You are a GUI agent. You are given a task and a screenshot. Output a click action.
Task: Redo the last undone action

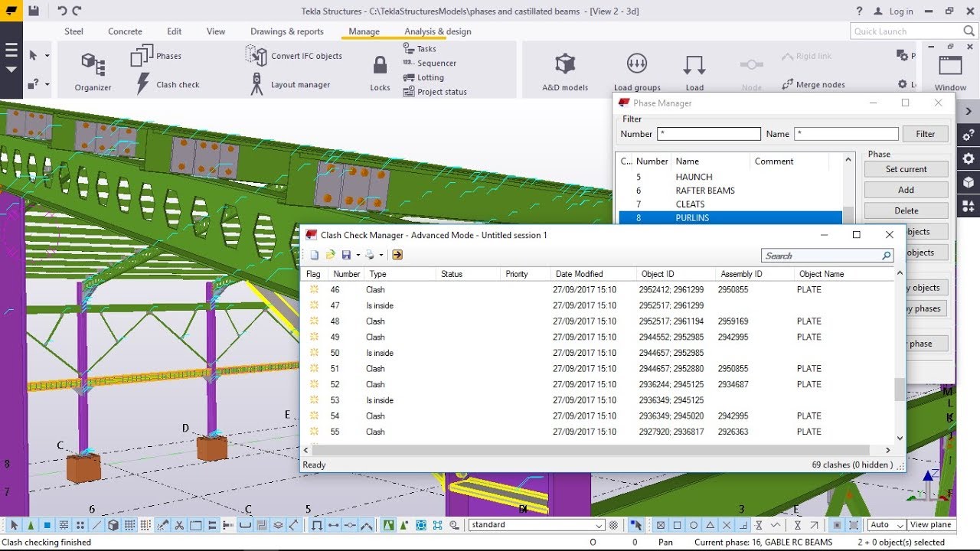pyautogui.click(x=77, y=11)
